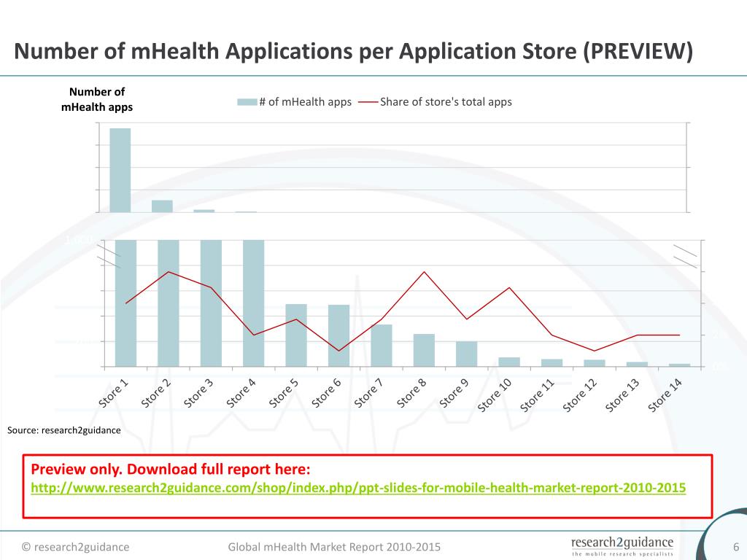Click the blue '# of mHealth apps' legend swatch

pyautogui.click(x=247, y=102)
